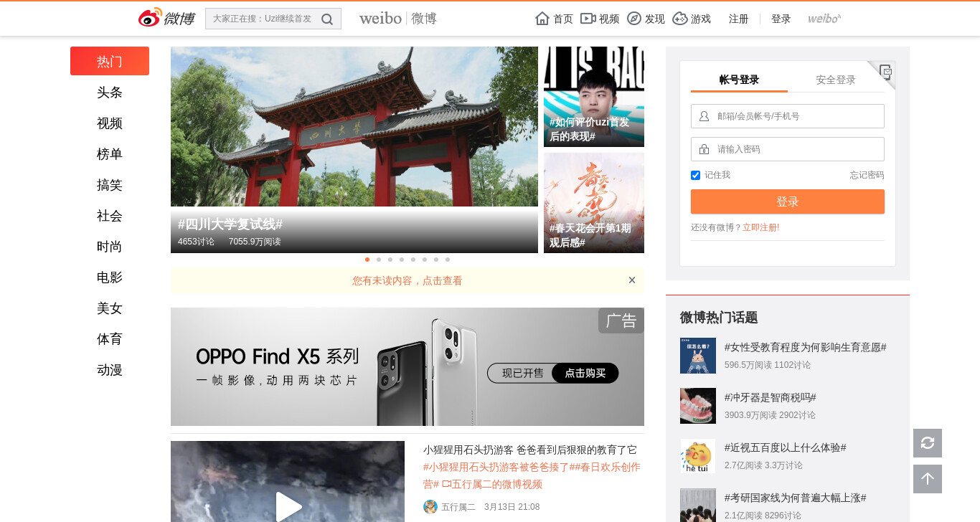980x522 pixels.
Task: Select the first carousel dot
Action: click(367, 260)
